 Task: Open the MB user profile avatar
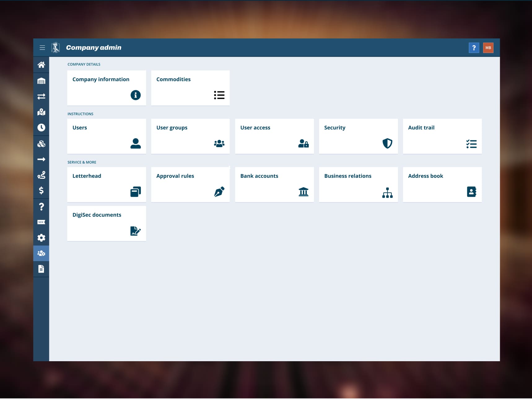[488, 48]
